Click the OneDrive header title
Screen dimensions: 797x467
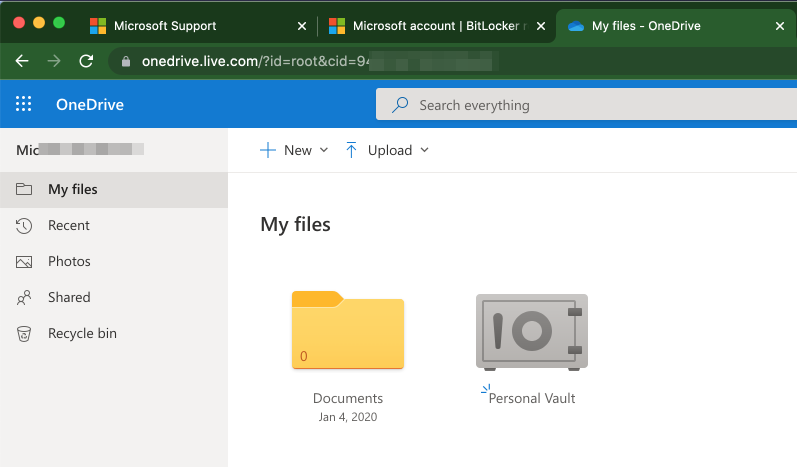(90, 105)
